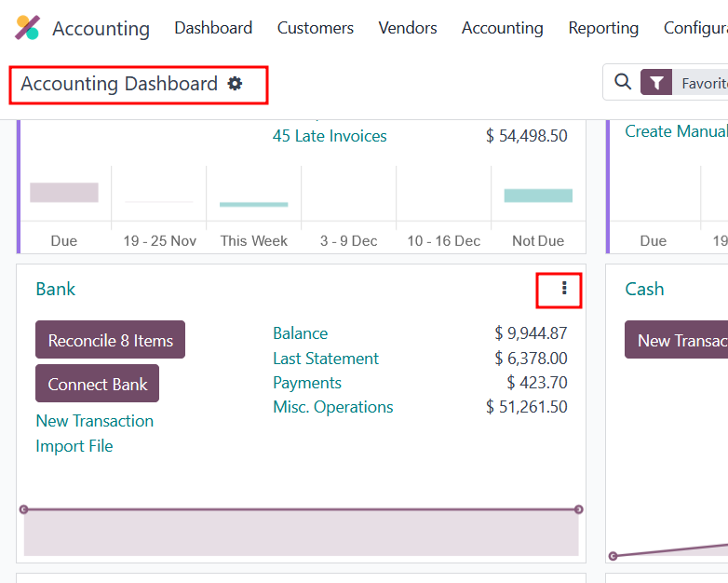Click the Not Due bar in chart
The width and height of the screenshot is (728, 583).
(x=538, y=196)
